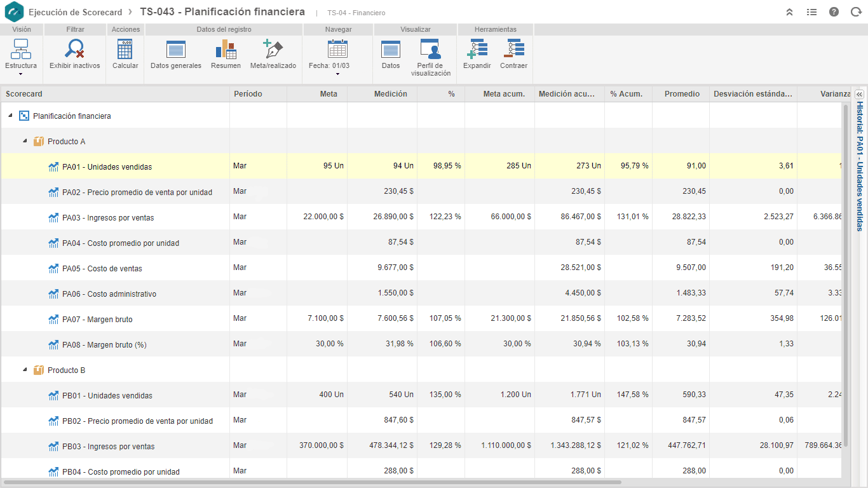The image size is (868, 488).
Task: Open the list options icon in header
Action: point(811,12)
